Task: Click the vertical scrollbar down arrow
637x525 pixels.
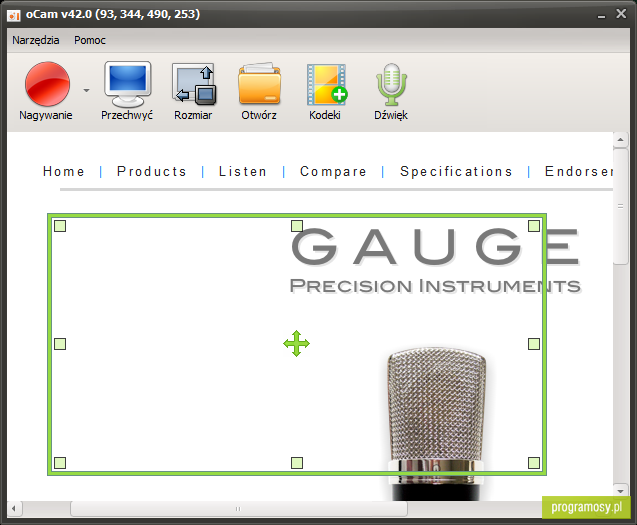Action: click(620, 491)
